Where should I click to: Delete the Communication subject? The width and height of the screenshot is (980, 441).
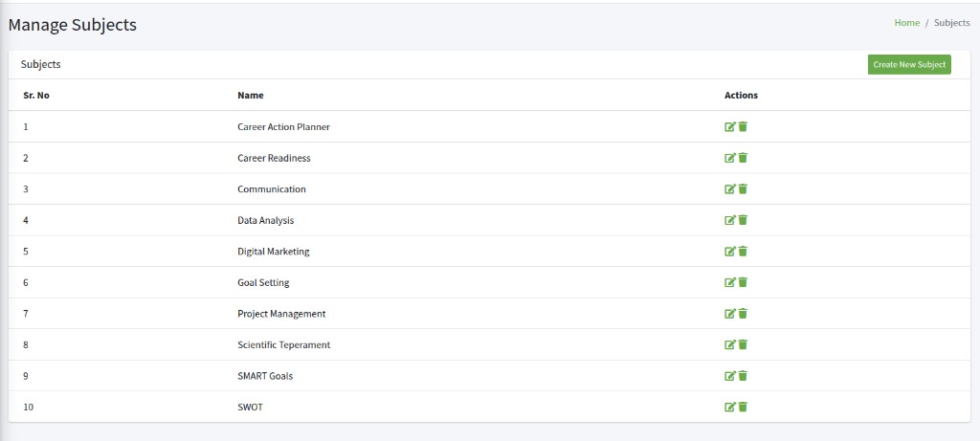tap(743, 189)
